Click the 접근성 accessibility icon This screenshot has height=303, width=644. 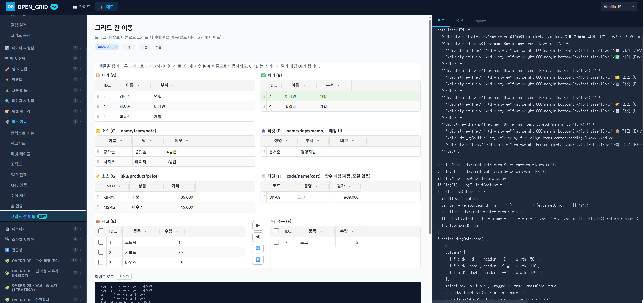pyautogui.click(x=7, y=250)
